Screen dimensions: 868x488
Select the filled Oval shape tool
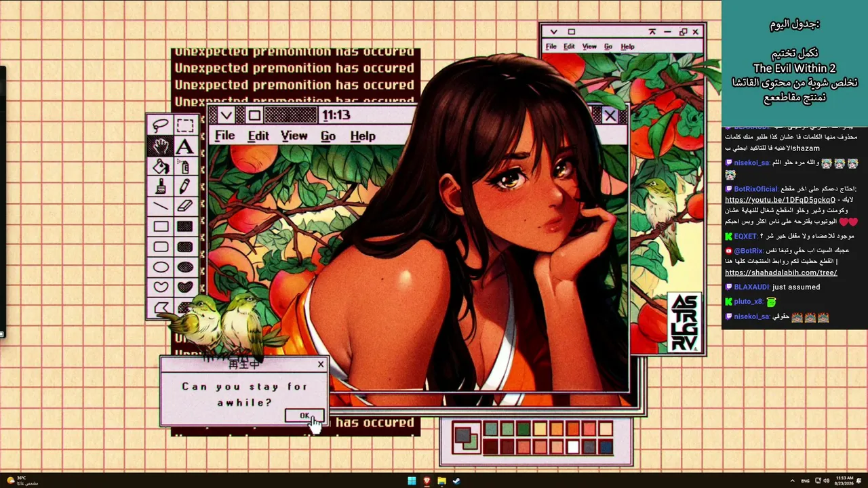184,267
